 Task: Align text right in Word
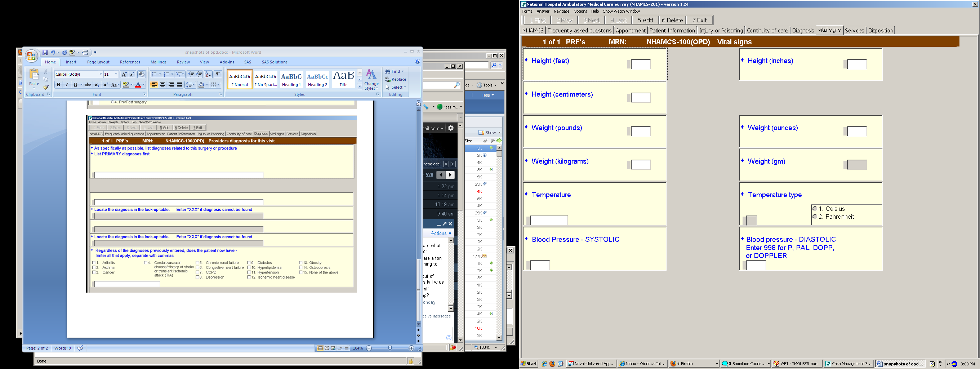point(171,85)
